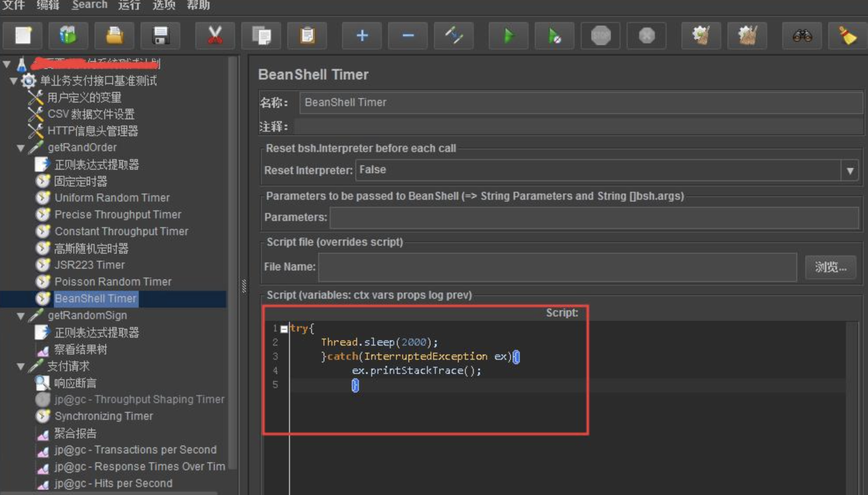Open the Reset Interpreter dropdown
The width and height of the screenshot is (868, 495).
coord(849,171)
